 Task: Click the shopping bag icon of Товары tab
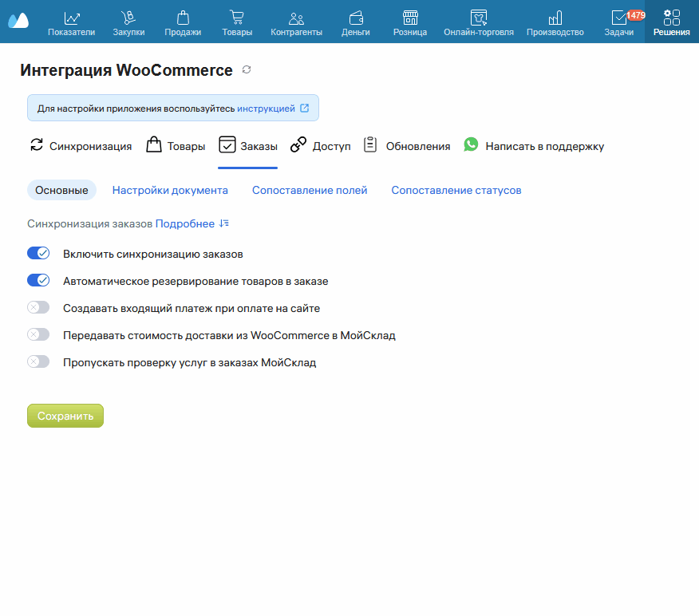tap(154, 144)
